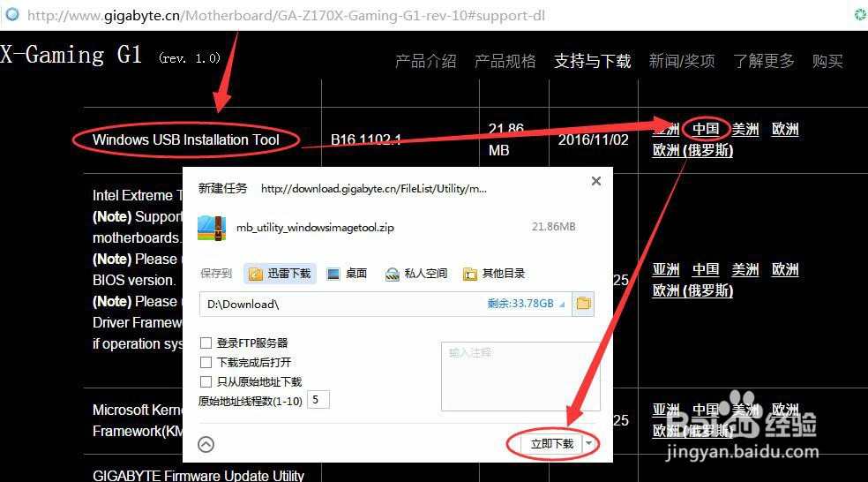Select 其他目录 as the save location
The image size is (868, 482).
(494, 274)
